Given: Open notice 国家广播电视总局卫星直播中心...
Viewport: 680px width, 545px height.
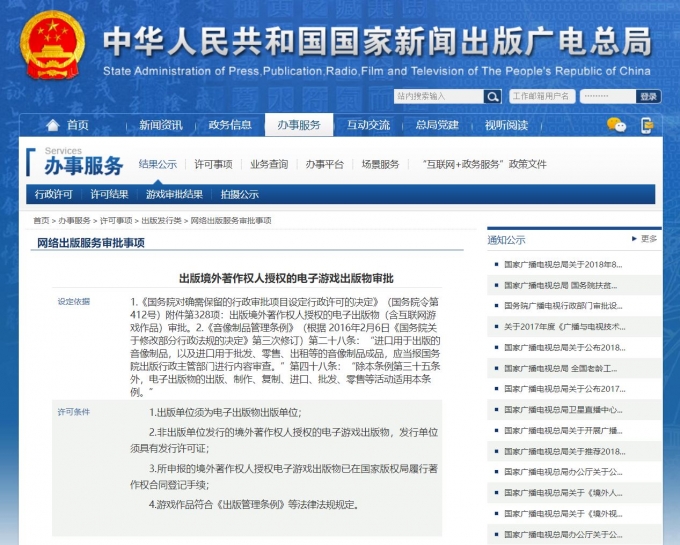Looking at the screenshot, I should (563, 410).
